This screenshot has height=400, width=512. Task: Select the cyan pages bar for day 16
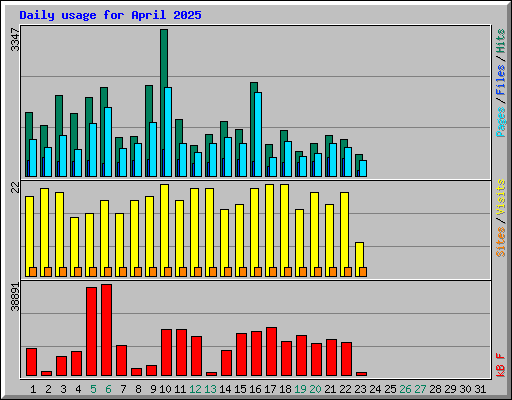click(x=258, y=134)
